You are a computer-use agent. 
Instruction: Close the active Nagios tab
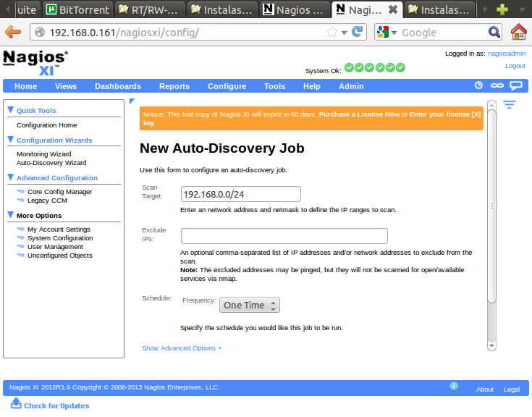tap(393, 9)
